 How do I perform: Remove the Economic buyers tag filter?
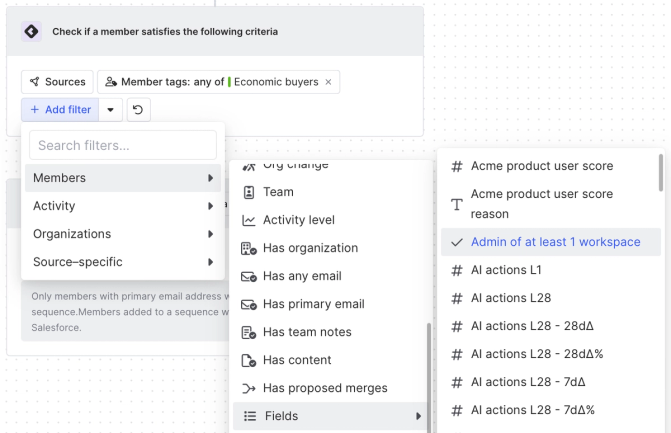328,82
